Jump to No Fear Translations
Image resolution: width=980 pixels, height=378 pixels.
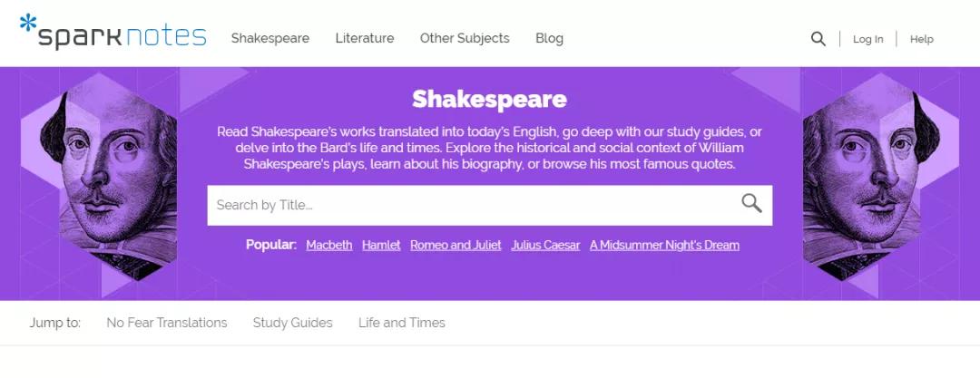(x=167, y=323)
